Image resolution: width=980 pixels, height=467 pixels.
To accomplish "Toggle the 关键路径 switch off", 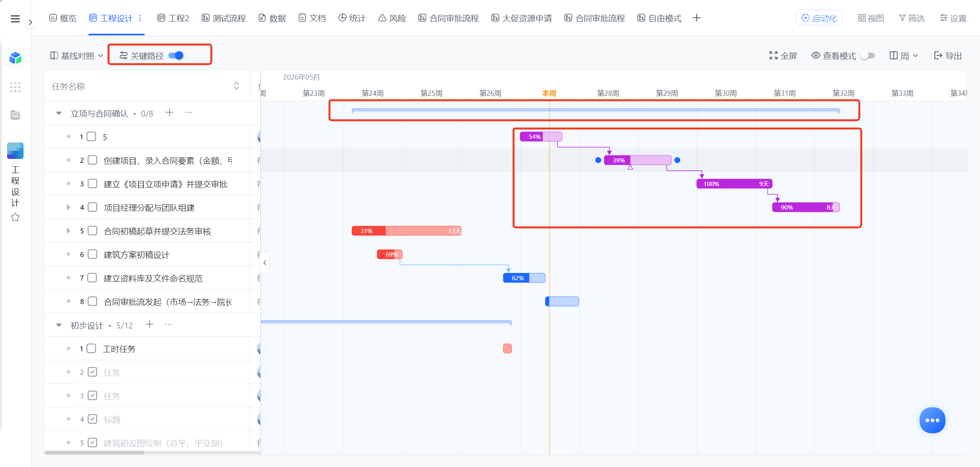I will click(x=176, y=55).
